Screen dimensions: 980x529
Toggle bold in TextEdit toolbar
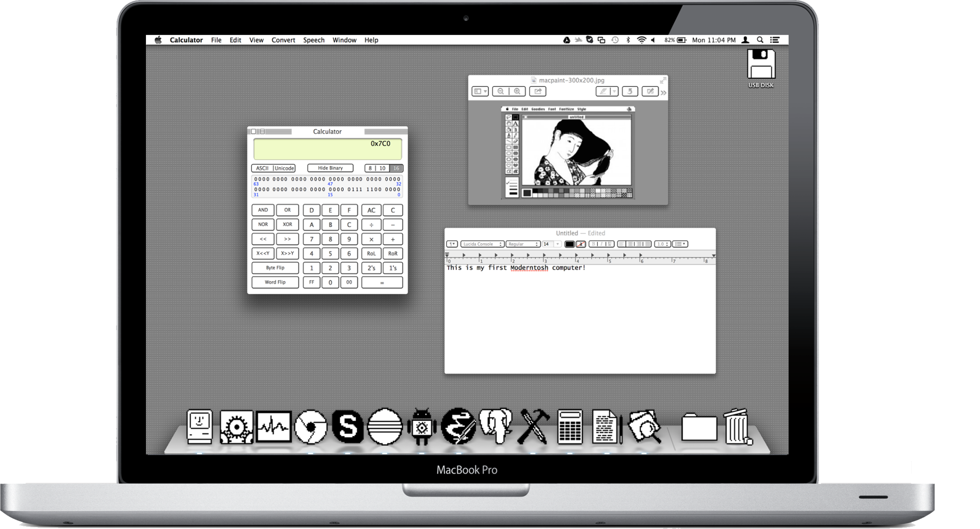click(593, 244)
